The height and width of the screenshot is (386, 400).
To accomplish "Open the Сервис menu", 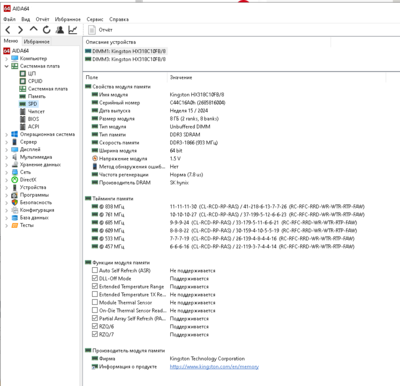I will tap(95, 19).
